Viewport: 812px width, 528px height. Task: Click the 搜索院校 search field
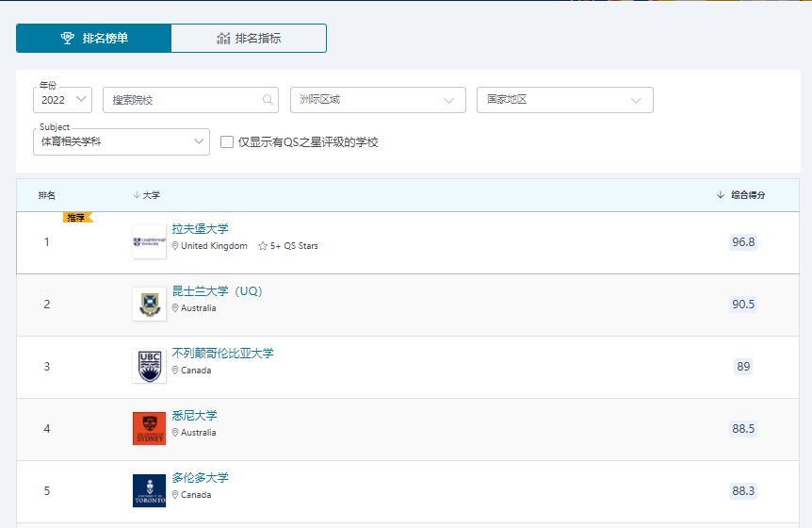[x=190, y=100]
